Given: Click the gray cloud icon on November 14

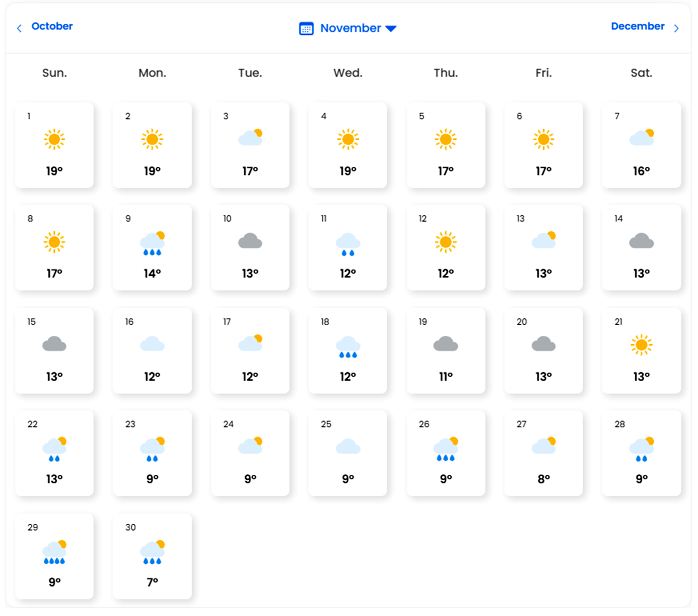Looking at the screenshot, I should click(x=642, y=241).
